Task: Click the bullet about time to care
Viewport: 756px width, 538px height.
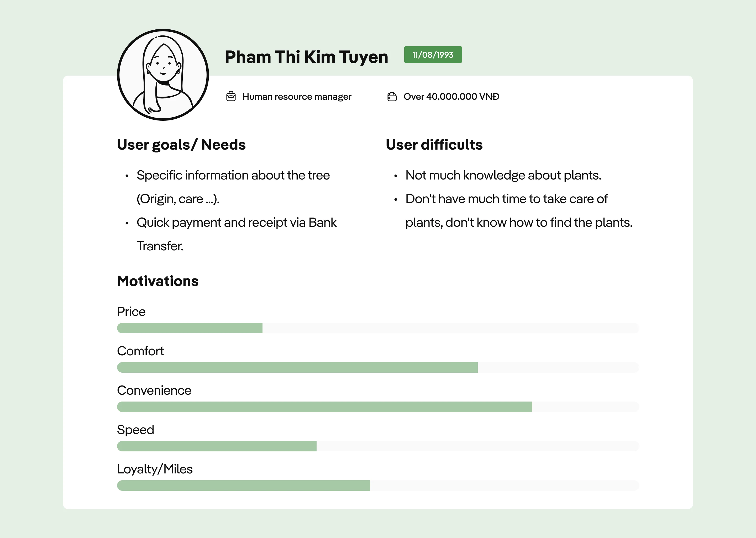Action: click(x=519, y=211)
